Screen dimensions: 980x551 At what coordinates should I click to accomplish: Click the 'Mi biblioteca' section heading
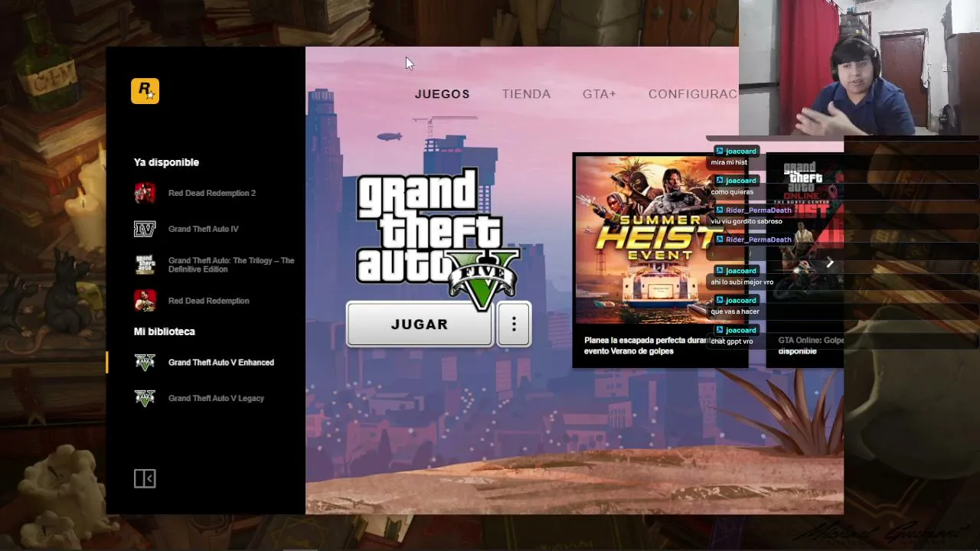[165, 331]
